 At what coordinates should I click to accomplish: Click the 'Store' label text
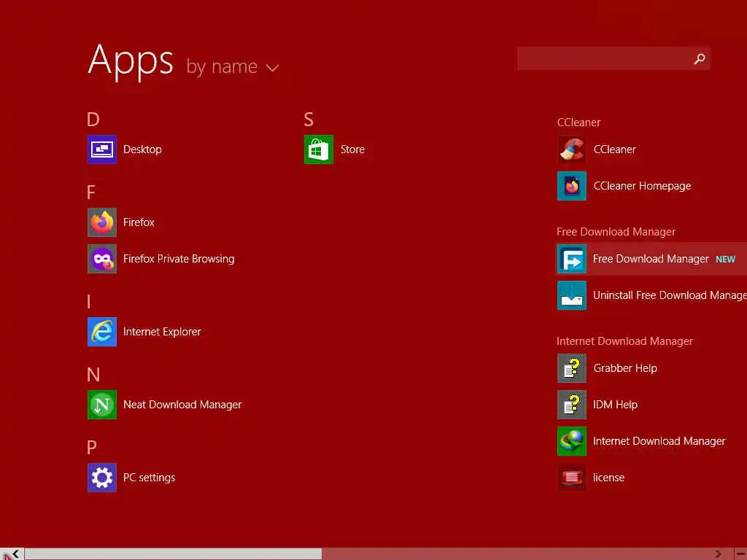(x=352, y=149)
